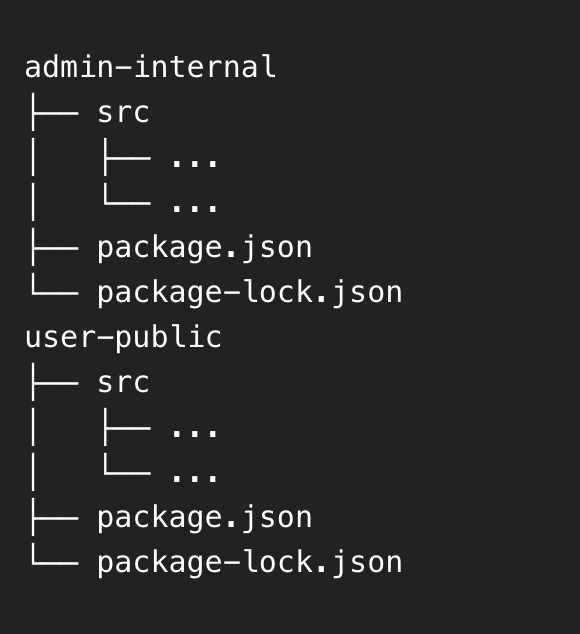
Task: Click nested branch connector of first admin-internal ellipsis
Action: tap(127, 157)
